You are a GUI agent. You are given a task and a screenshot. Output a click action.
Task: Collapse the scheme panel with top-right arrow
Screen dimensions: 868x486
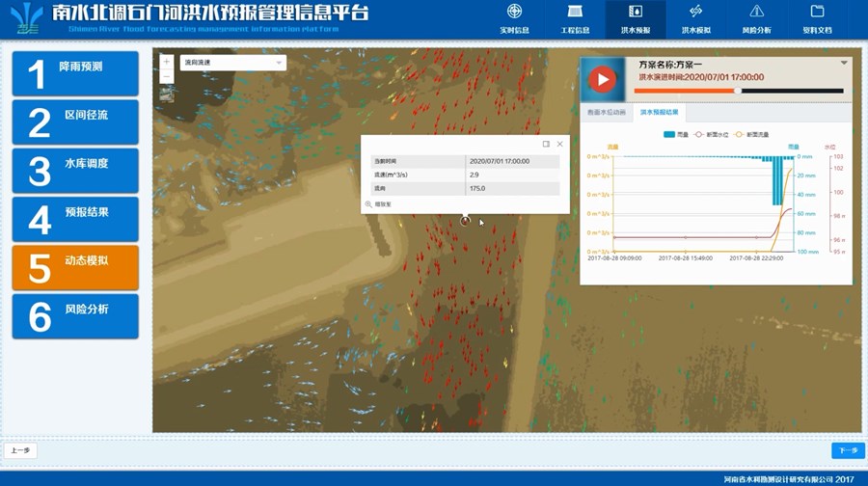(x=844, y=63)
